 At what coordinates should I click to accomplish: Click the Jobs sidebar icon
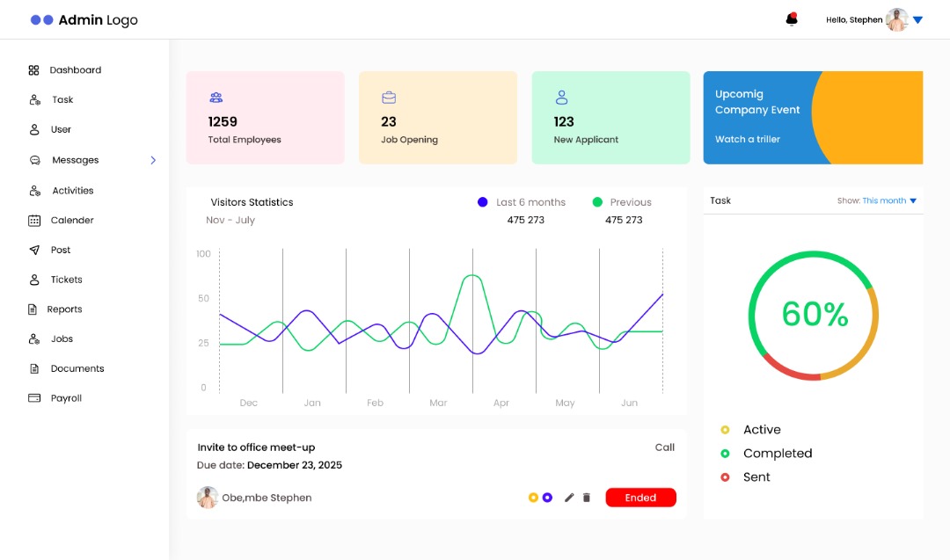point(34,339)
